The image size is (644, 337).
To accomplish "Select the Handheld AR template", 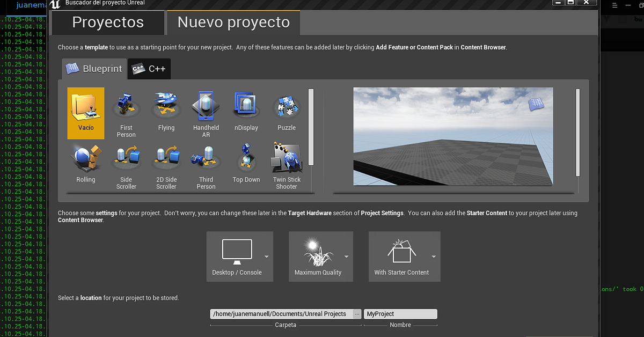I will [x=206, y=113].
